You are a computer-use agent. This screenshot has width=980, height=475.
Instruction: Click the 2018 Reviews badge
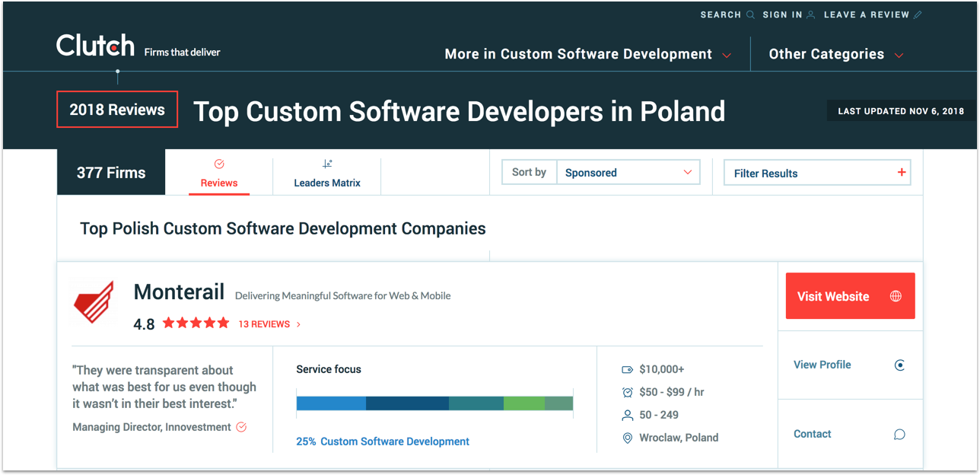(x=117, y=110)
